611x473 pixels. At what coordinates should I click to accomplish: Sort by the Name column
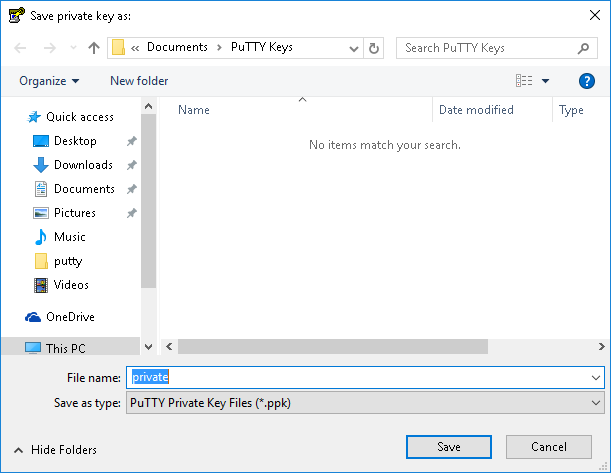click(194, 110)
